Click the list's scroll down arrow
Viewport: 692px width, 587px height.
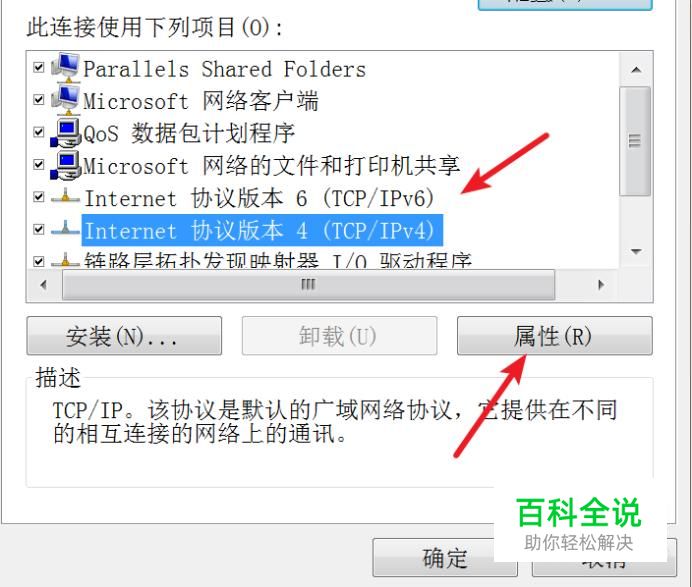pyautogui.click(x=636, y=252)
